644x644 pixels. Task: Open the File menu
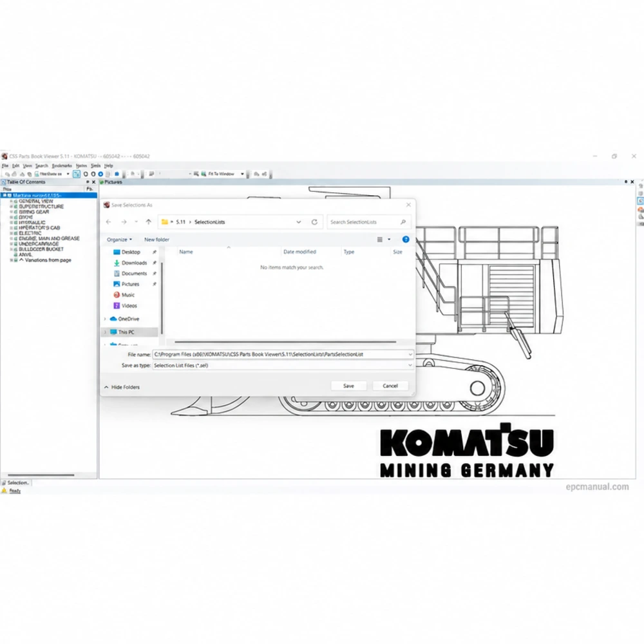pos(5,166)
